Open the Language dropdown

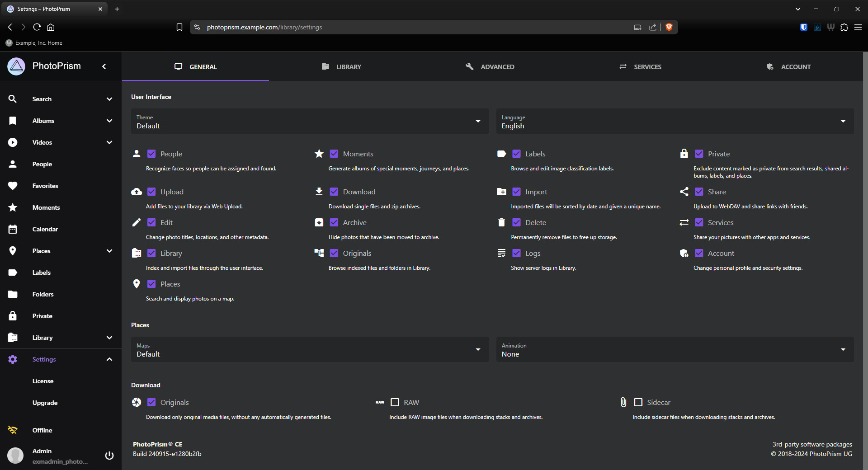click(x=675, y=121)
